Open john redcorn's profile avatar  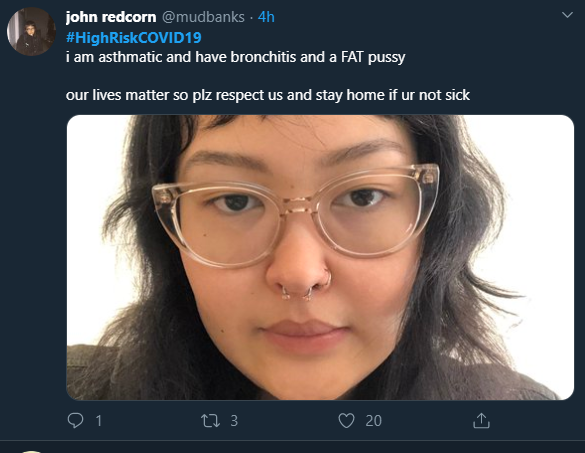[31, 32]
